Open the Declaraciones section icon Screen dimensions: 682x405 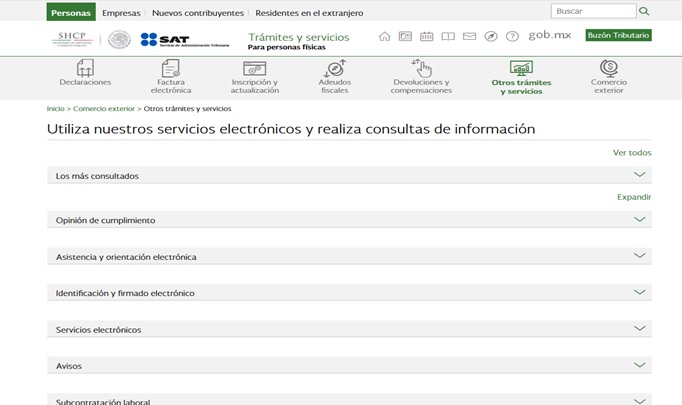click(x=85, y=69)
